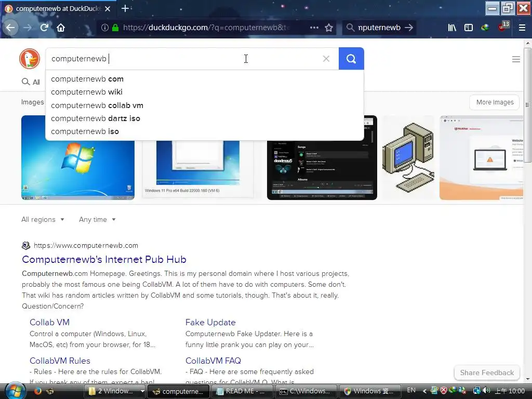Click the page vertical scrollbar thumb
The width and height of the screenshot is (532, 399).
click(528, 105)
